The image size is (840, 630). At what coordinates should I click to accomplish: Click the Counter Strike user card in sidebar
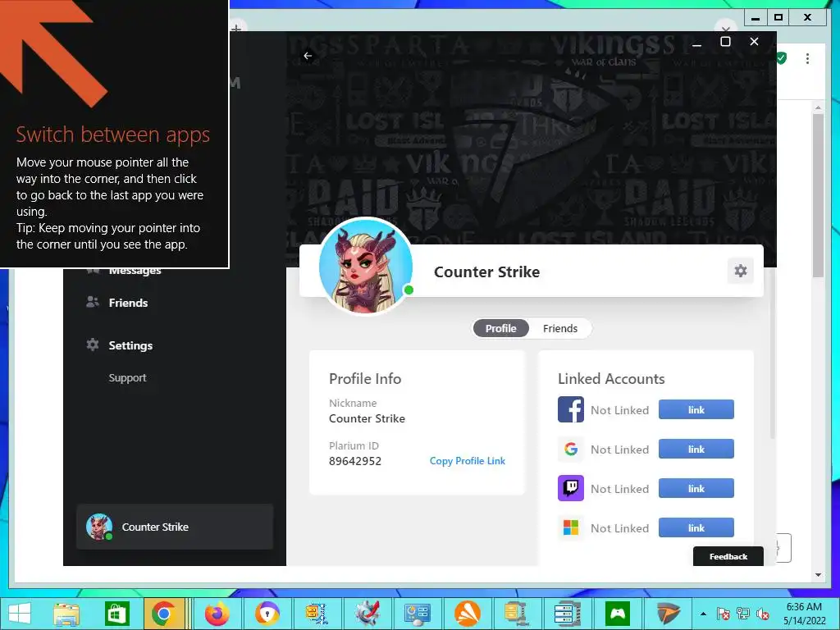[x=175, y=527]
